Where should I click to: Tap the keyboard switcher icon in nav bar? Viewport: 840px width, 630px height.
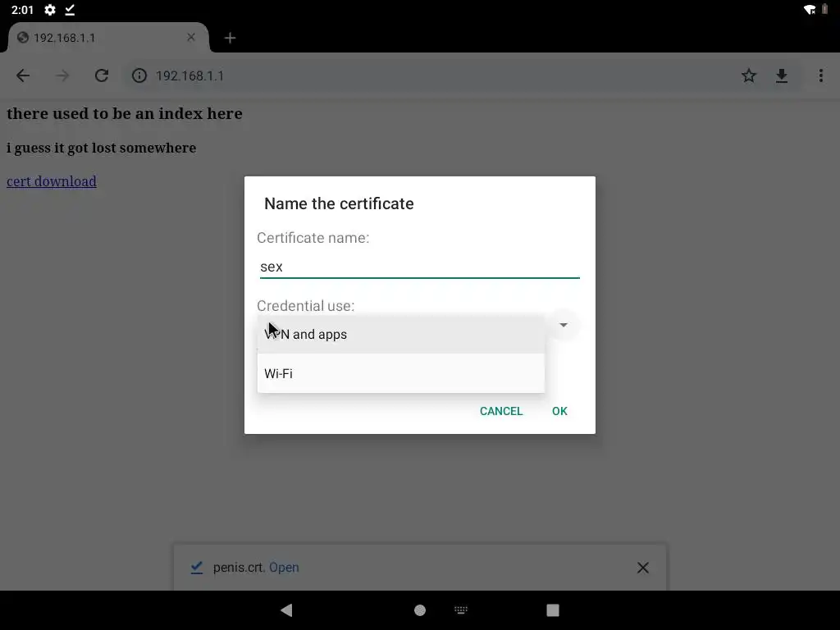[x=461, y=609]
